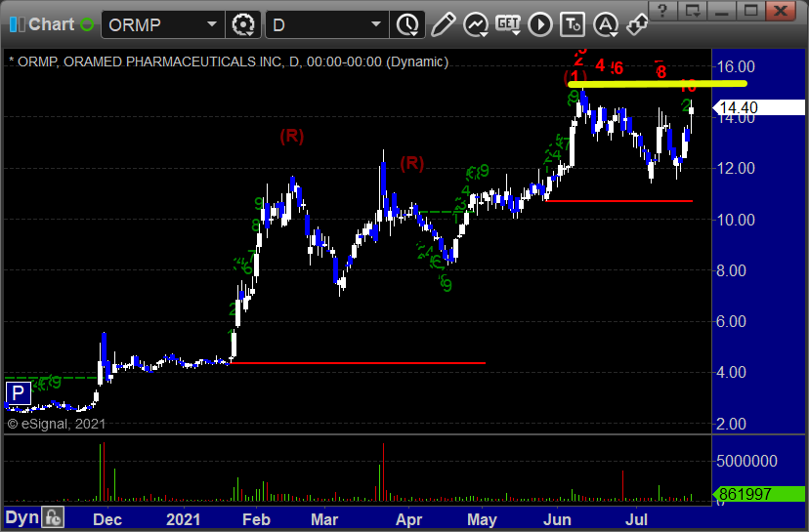Click the P marker icon on chart
This screenshot has height=532, width=809.
18,393
